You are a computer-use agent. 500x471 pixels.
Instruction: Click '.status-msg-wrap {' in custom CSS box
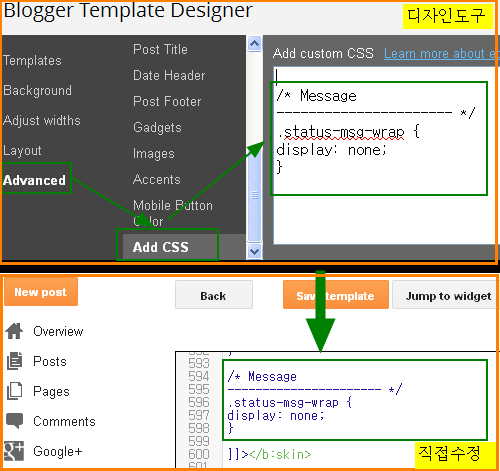(x=348, y=132)
